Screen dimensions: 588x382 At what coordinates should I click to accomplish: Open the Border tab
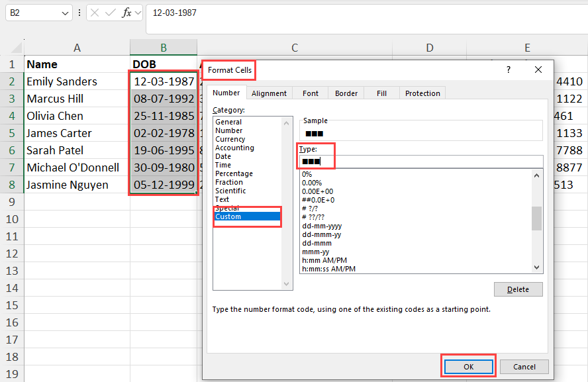point(346,93)
